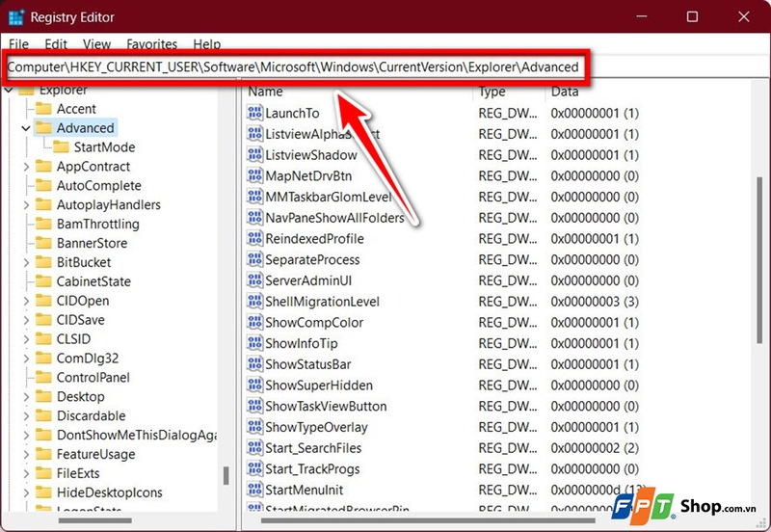Click the values pane horizontal scrollbar
The image size is (771, 532).
[428, 520]
